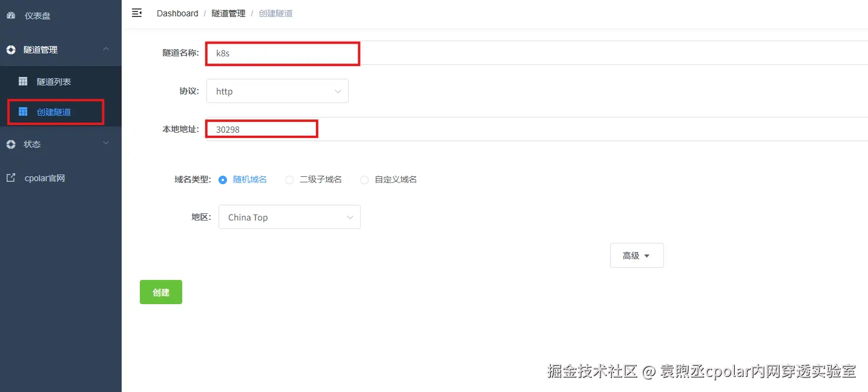Image resolution: width=868 pixels, height=392 pixels.
Task: Click the 隧道名称 input field
Action: pyautogui.click(x=536, y=53)
